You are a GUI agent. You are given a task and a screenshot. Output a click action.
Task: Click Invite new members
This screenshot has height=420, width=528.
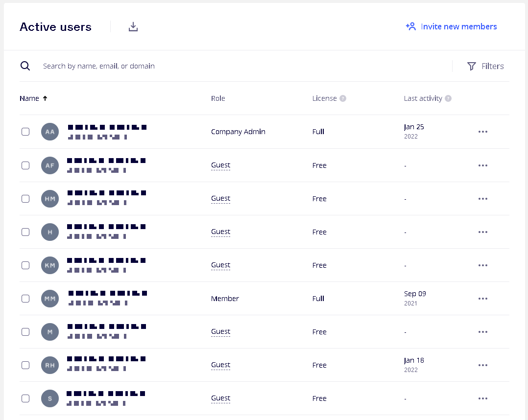pos(451,26)
